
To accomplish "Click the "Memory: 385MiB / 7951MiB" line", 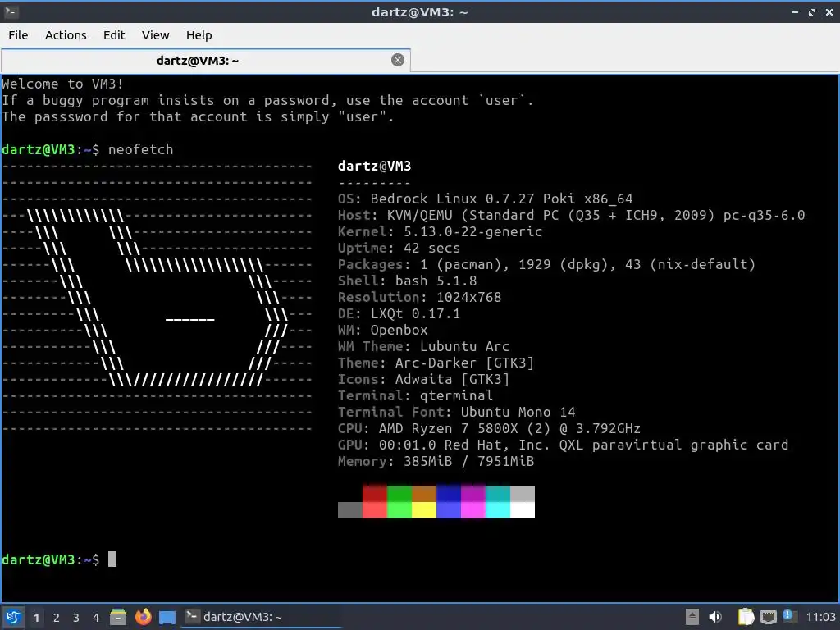I will (436, 461).
